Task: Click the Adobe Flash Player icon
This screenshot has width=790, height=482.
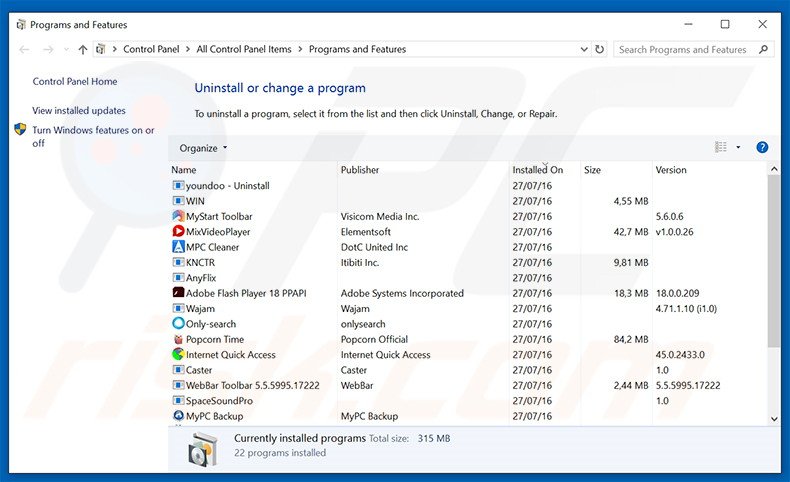Action: (x=178, y=293)
